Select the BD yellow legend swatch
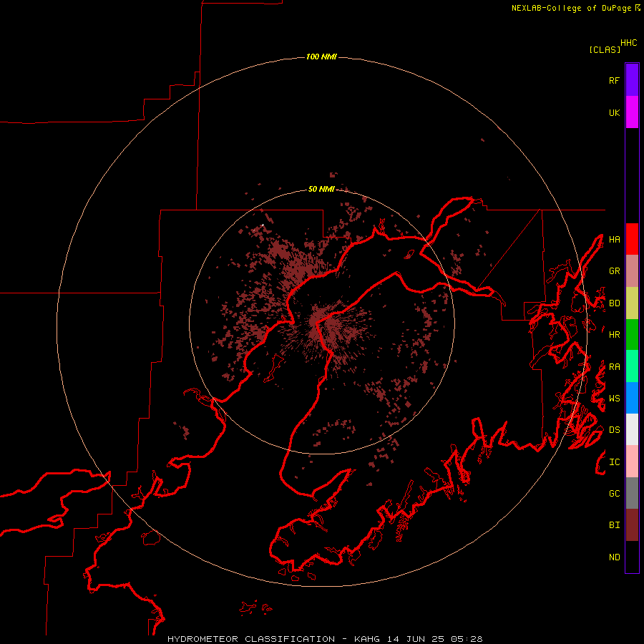The width and height of the screenshot is (644, 644). 632,303
